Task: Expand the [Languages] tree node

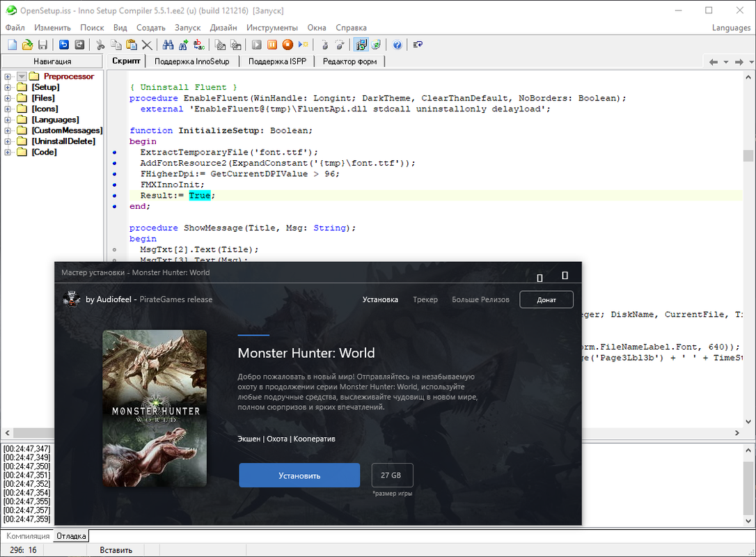Action: (8, 120)
